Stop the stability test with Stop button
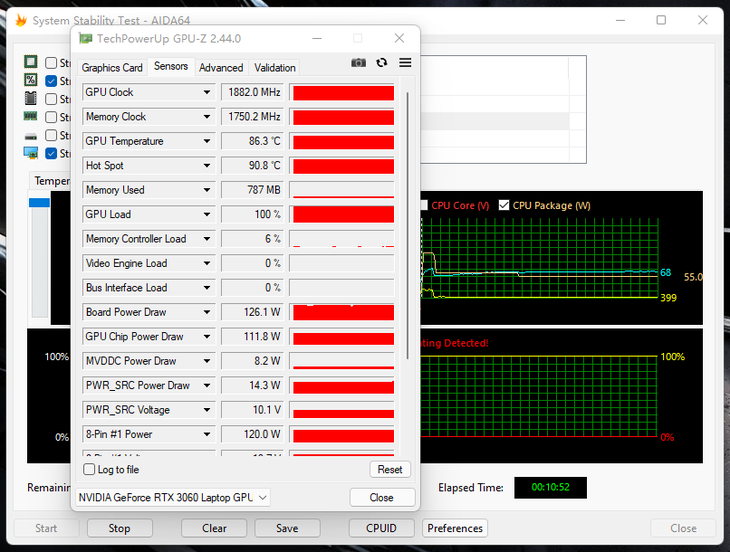The height and width of the screenshot is (552, 730). pos(119,528)
